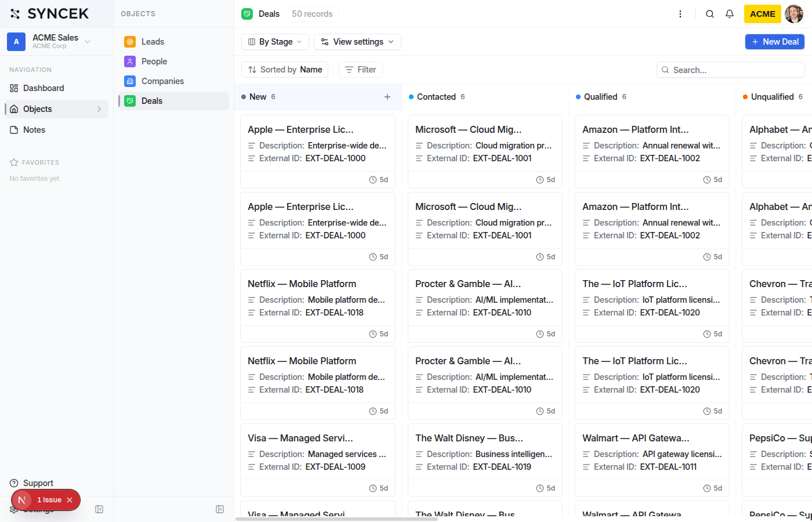
Task: Open the Filter control
Action: coord(360,70)
